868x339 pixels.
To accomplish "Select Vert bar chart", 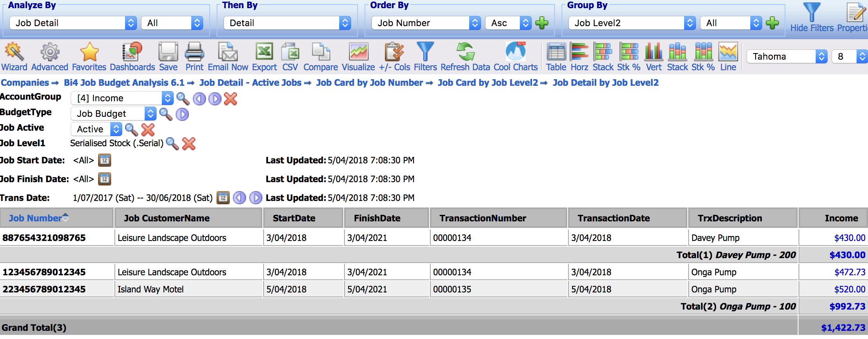I will (654, 57).
